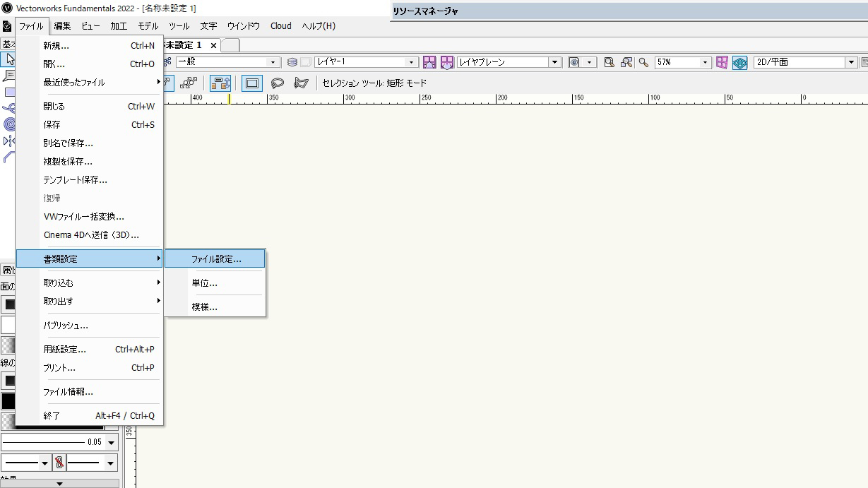Screen dimensions: 868x488
Task: Open the 57% zoom level dropdown
Action: pos(682,62)
